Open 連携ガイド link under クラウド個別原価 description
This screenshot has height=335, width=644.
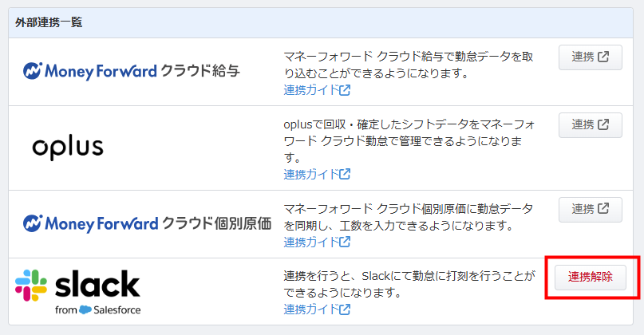pyautogui.click(x=317, y=242)
